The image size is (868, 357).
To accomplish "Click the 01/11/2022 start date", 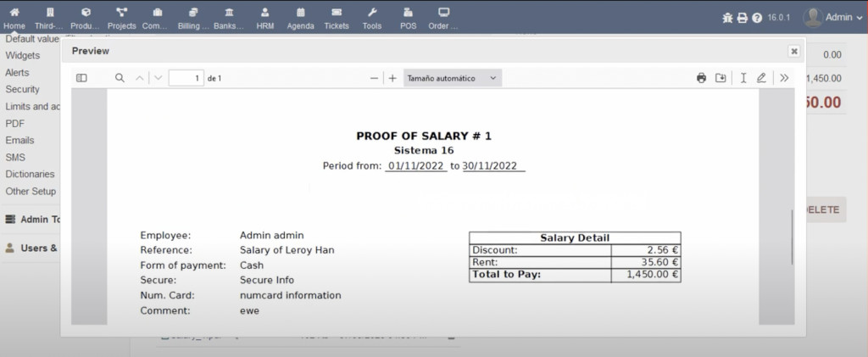I will click(415, 165).
